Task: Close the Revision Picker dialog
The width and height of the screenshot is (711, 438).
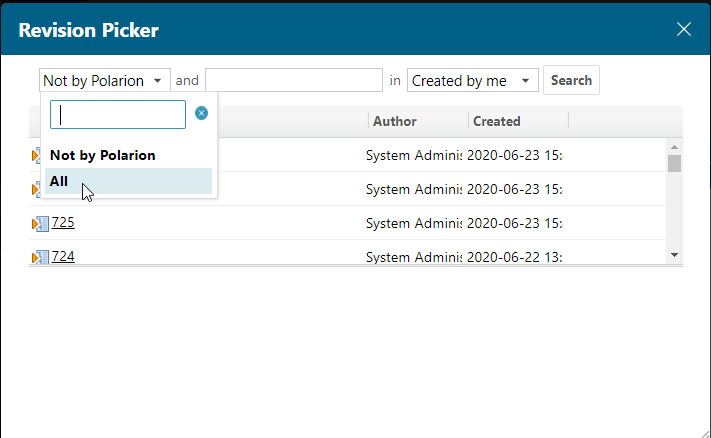Action: 684,29
